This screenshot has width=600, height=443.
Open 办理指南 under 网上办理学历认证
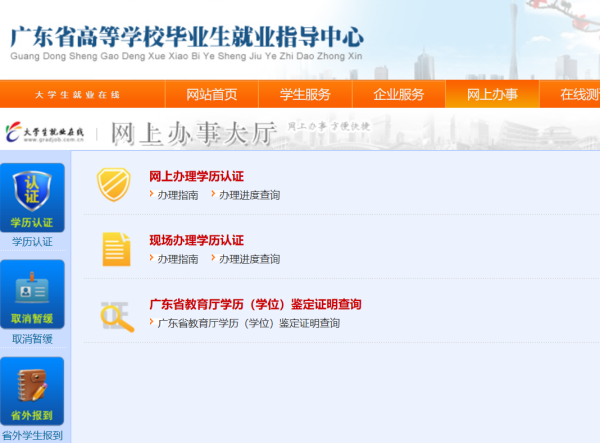178,195
